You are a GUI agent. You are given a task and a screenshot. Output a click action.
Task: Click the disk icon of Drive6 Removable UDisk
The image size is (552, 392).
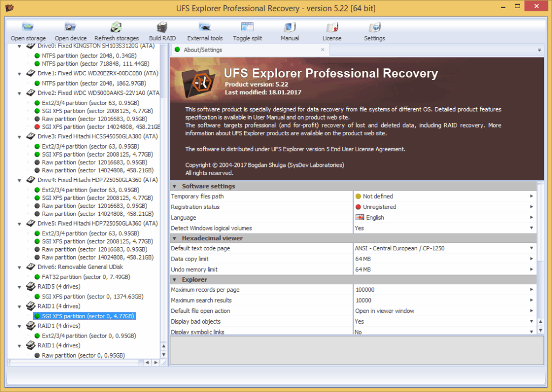click(31, 267)
